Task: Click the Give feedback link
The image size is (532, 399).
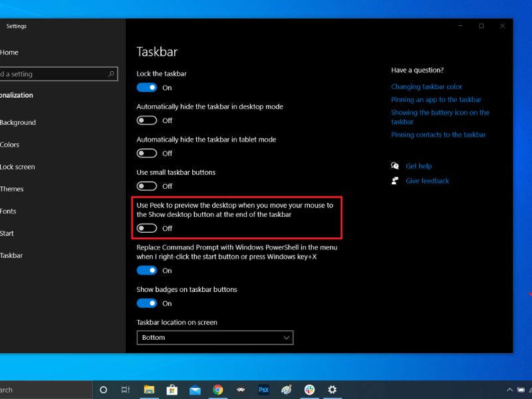Action: (x=427, y=181)
